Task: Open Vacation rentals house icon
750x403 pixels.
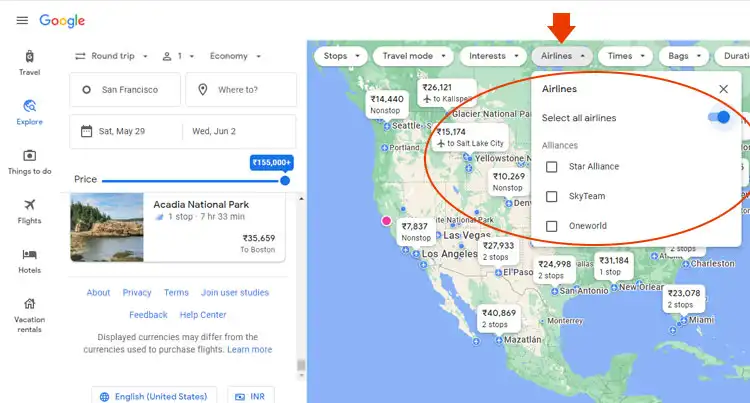Action: click(x=30, y=304)
